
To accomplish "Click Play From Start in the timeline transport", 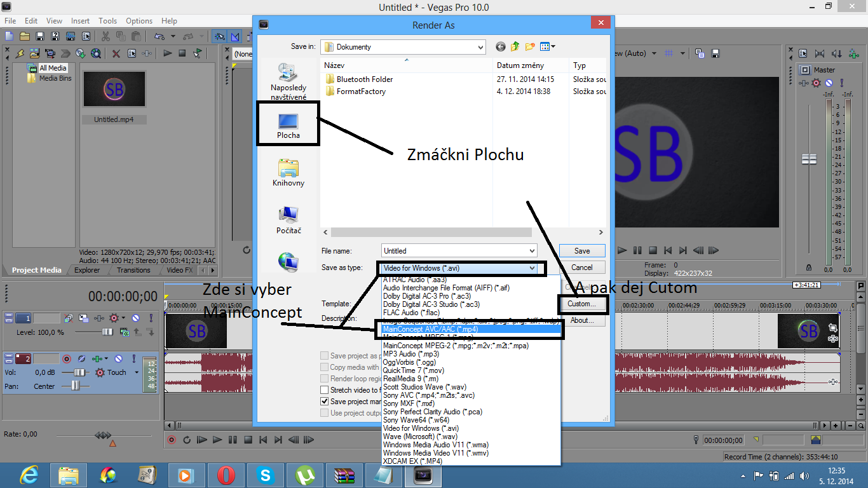I will [202, 440].
